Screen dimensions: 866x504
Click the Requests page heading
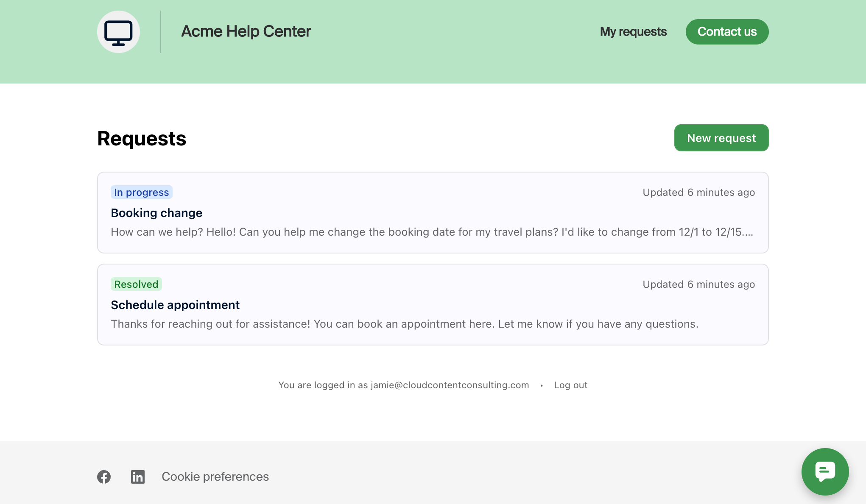click(142, 139)
